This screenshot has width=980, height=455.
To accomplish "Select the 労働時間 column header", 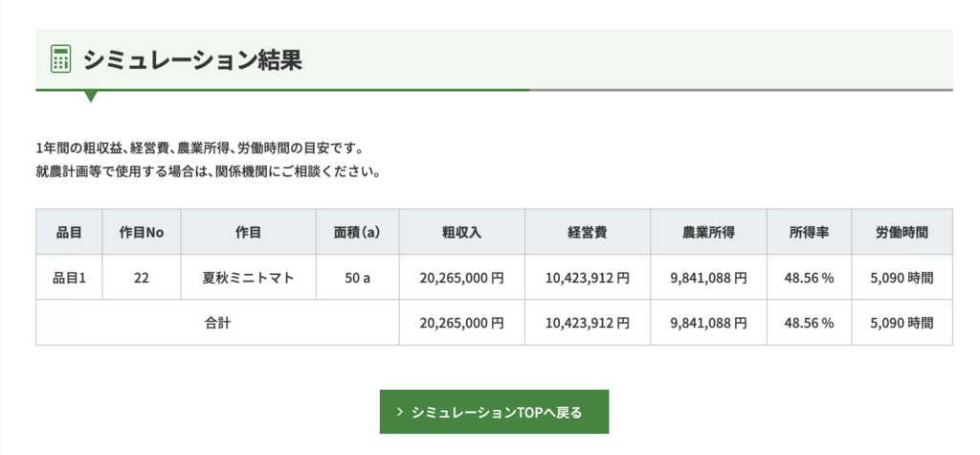I will 902,232.
